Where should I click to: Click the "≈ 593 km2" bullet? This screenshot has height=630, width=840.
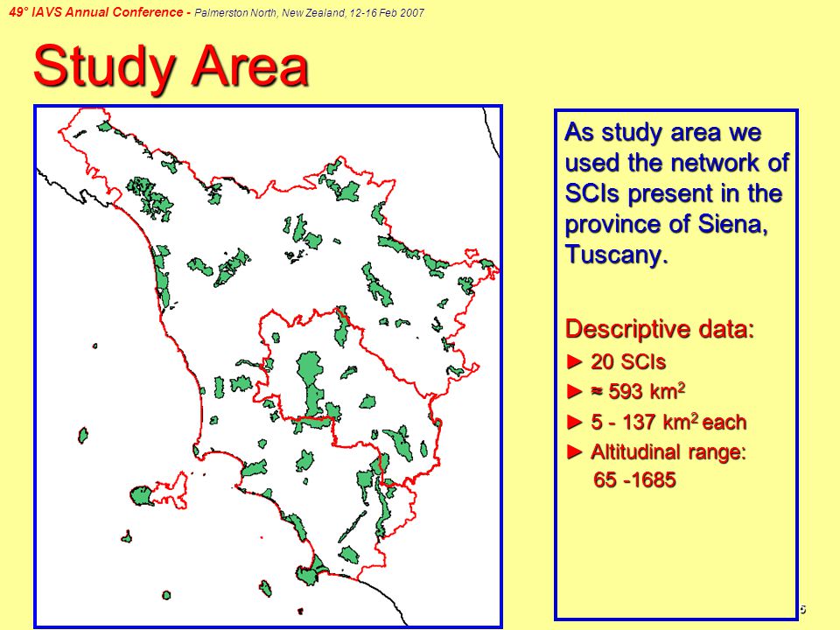point(626,391)
